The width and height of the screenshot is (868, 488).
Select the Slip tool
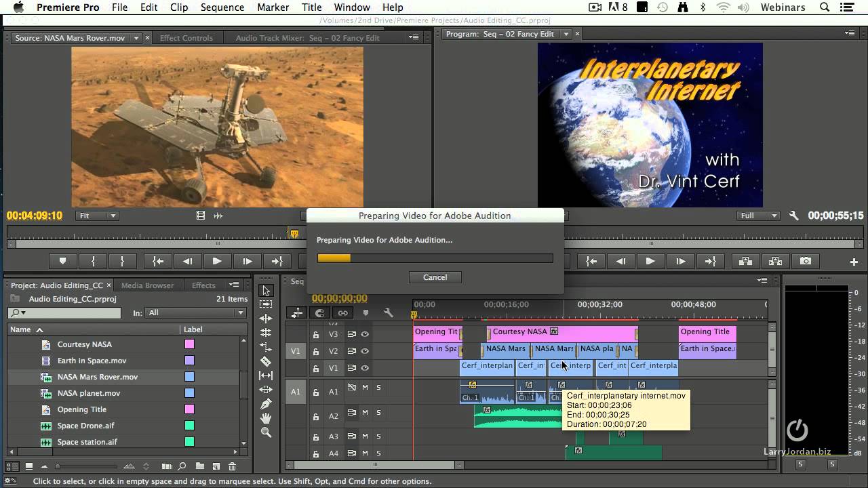(x=266, y=375)
